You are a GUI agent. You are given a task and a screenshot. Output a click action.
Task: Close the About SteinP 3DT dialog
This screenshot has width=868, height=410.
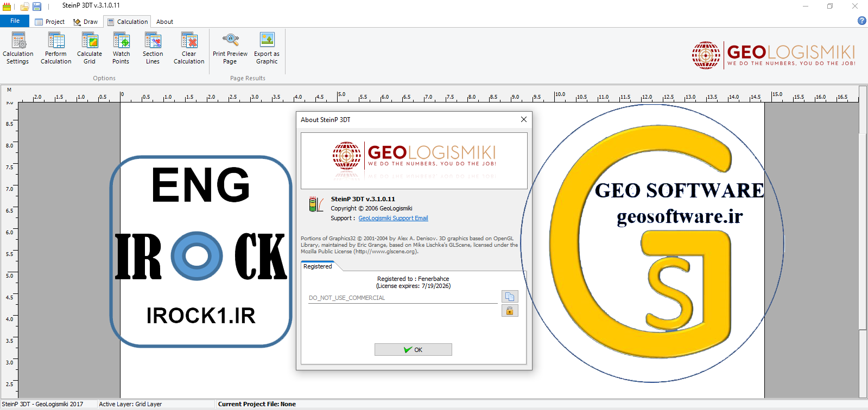524,120
